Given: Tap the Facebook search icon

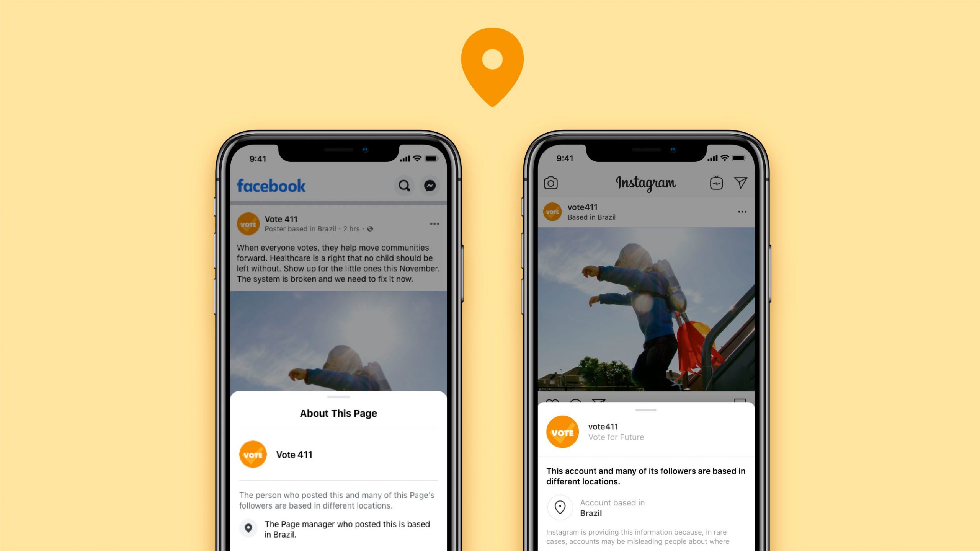Looking at the screenshot, I should point(404,185).
